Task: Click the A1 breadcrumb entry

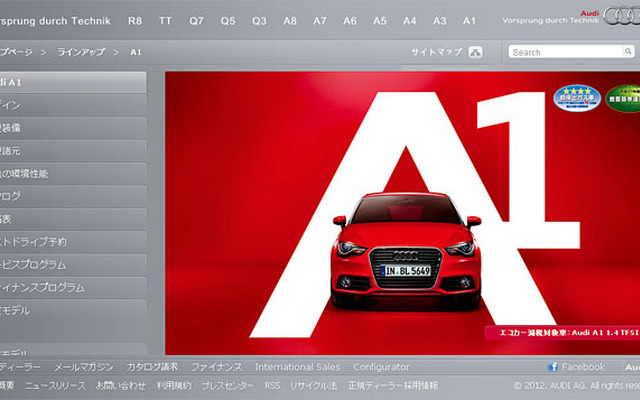Action: (x=136, y=52)
